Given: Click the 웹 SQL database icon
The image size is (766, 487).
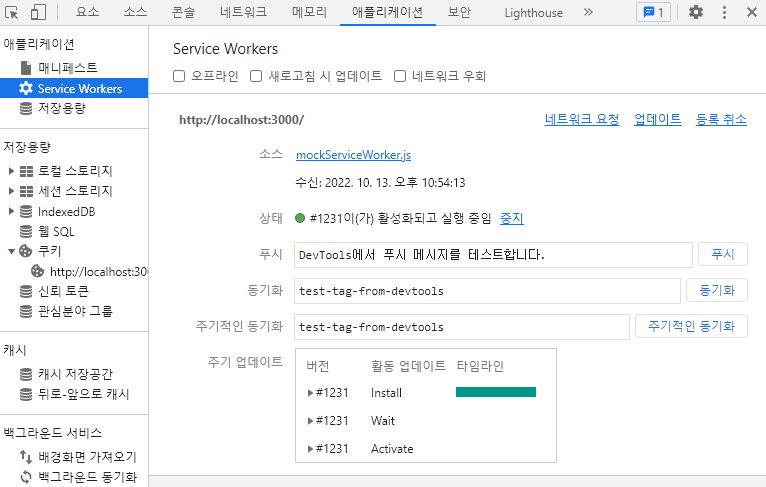Looking at the screenshot, I should click(26, 232).
